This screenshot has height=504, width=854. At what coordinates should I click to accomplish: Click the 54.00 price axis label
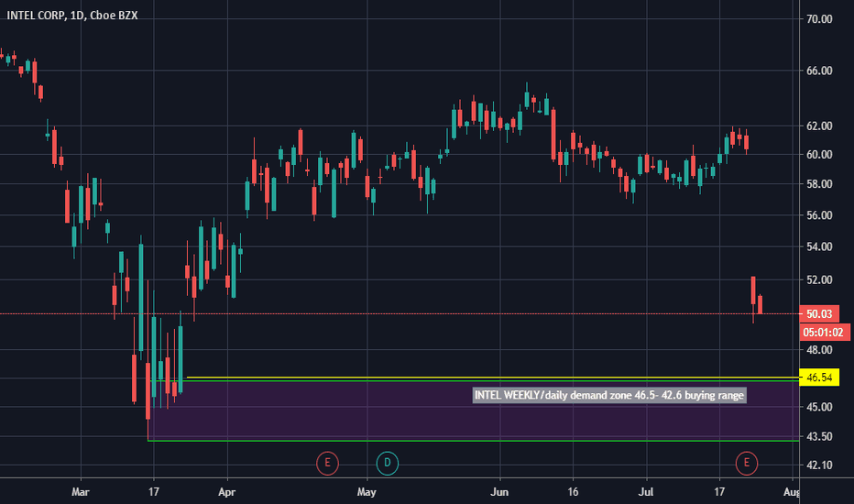819,247
